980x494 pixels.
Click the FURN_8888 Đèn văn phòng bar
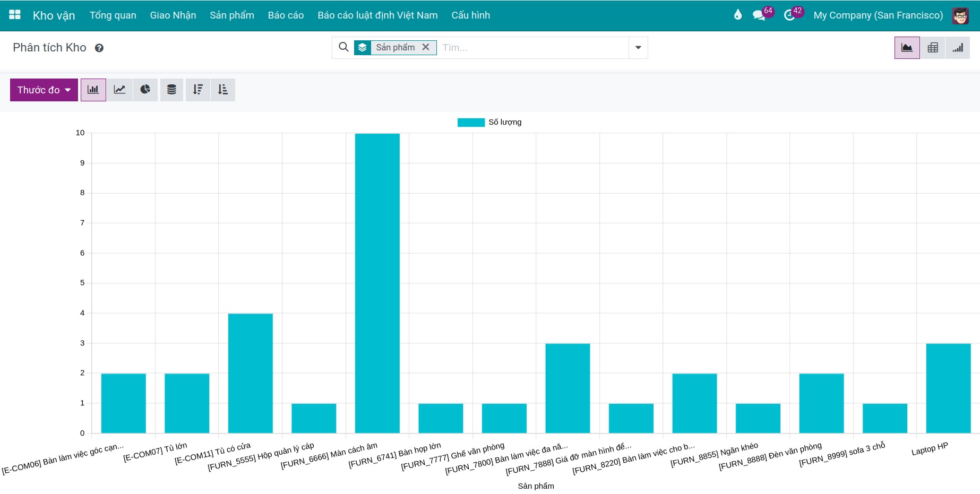coord(821,403)
